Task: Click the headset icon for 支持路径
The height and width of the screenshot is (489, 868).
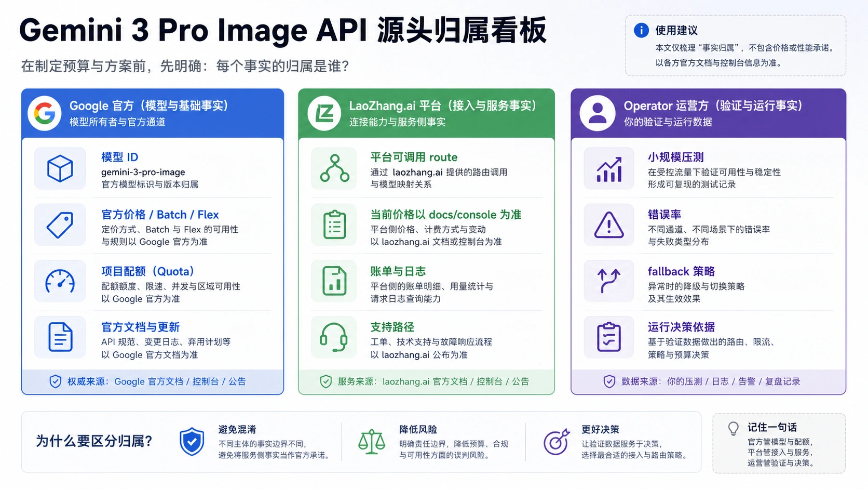Action: coord(334,337)
